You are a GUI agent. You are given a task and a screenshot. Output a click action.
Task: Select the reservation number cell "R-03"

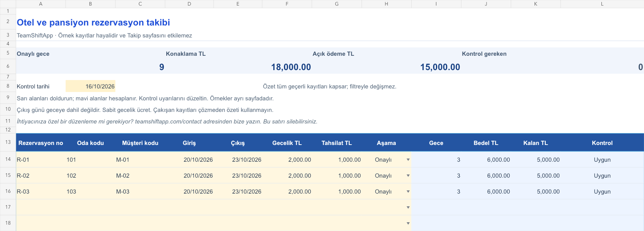coord(41,192)
